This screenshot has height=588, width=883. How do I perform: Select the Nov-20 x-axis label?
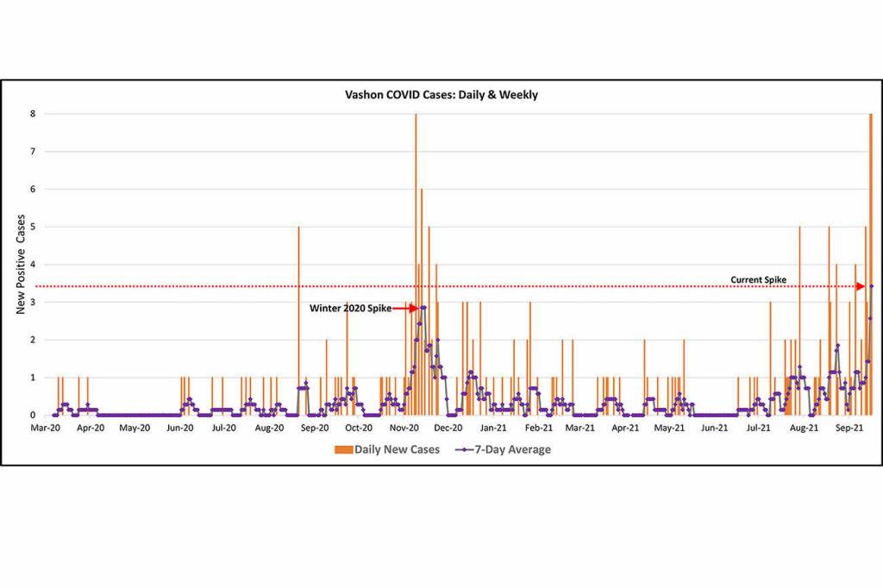click(404, 428)
